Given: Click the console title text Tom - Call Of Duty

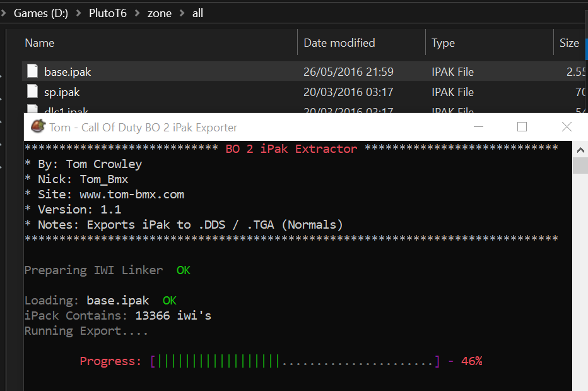Looking at the screenshot, I should (x=143, y=128).
